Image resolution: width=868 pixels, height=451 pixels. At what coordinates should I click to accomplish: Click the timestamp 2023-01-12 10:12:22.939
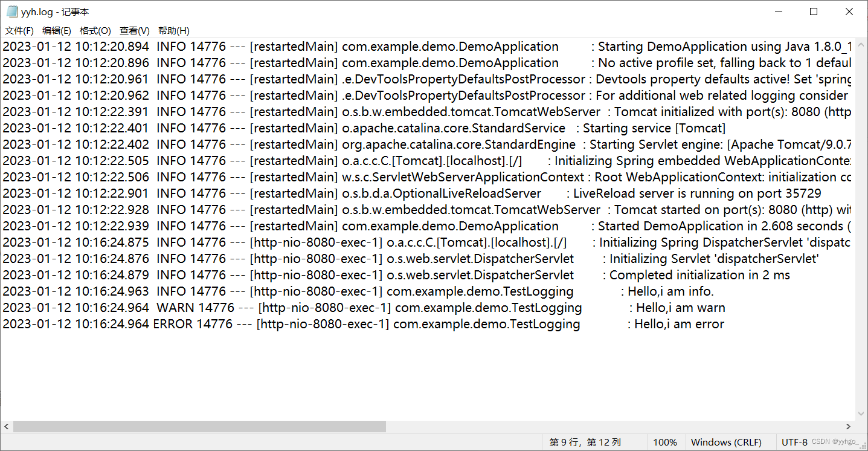tap(76, 226)
